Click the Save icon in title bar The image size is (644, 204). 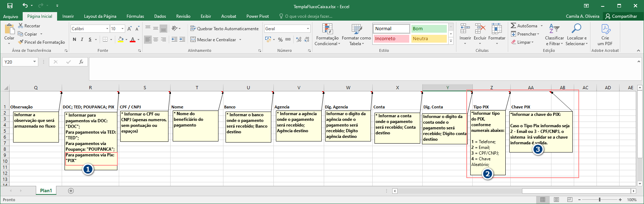tap(10, 6)
